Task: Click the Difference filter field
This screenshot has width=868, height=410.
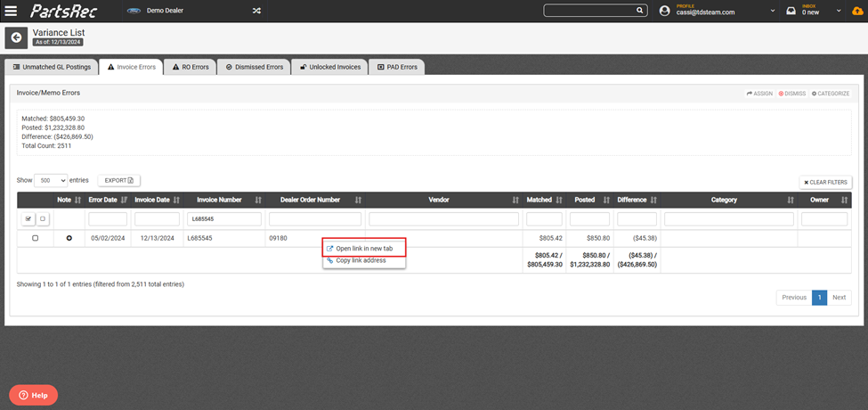Action: [x=637, y=219]
